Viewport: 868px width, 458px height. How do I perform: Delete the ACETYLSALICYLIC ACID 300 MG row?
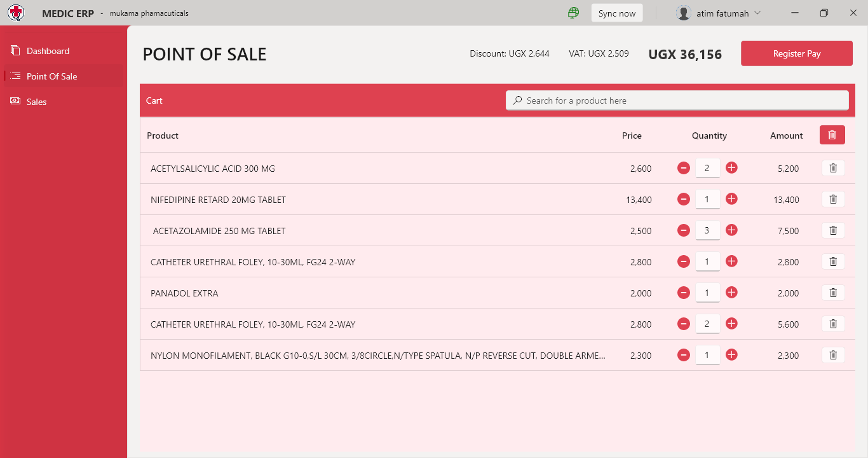pyautogui.click(x=833, y=168)
